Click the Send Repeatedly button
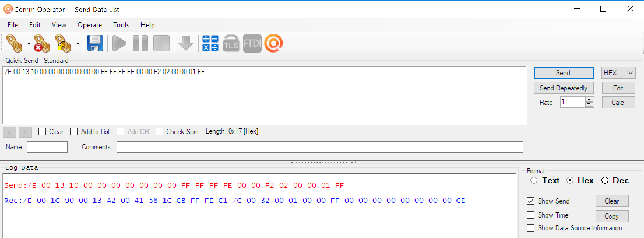Viewport: 644px width, 238px height. [x=564, y=88]
